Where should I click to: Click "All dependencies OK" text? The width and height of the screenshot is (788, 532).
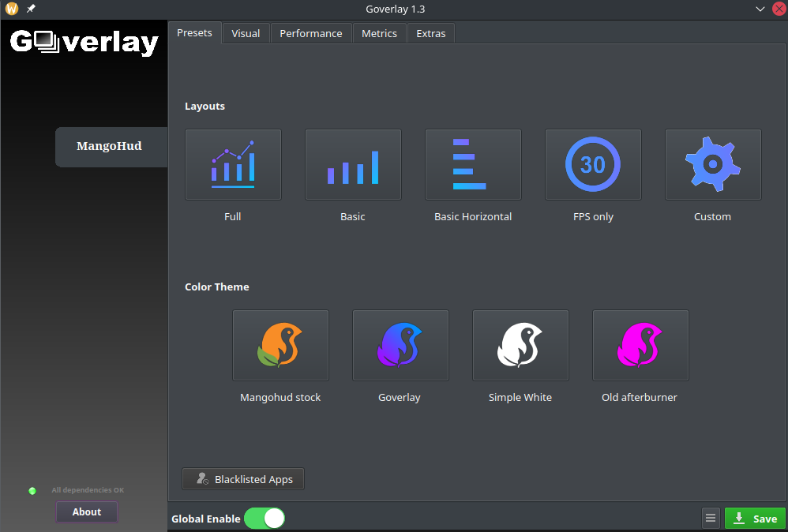coord(88,490)
